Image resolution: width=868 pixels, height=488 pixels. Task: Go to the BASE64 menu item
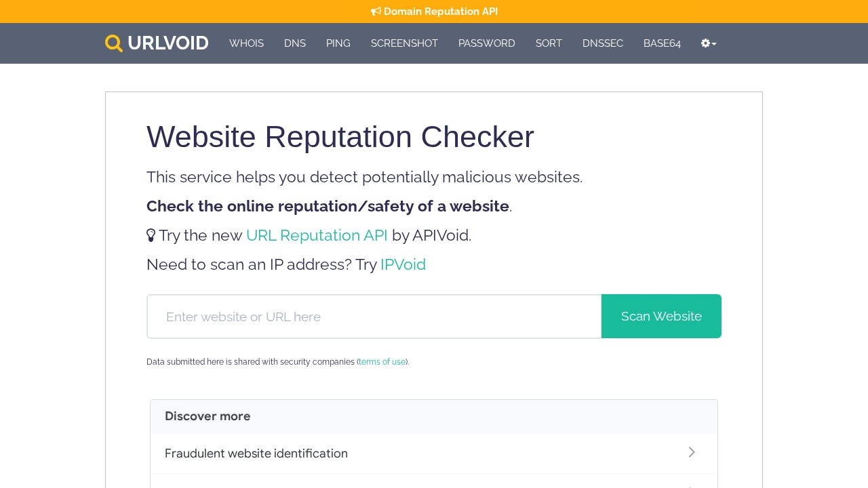pyautogui.click(x=662, y=43)
